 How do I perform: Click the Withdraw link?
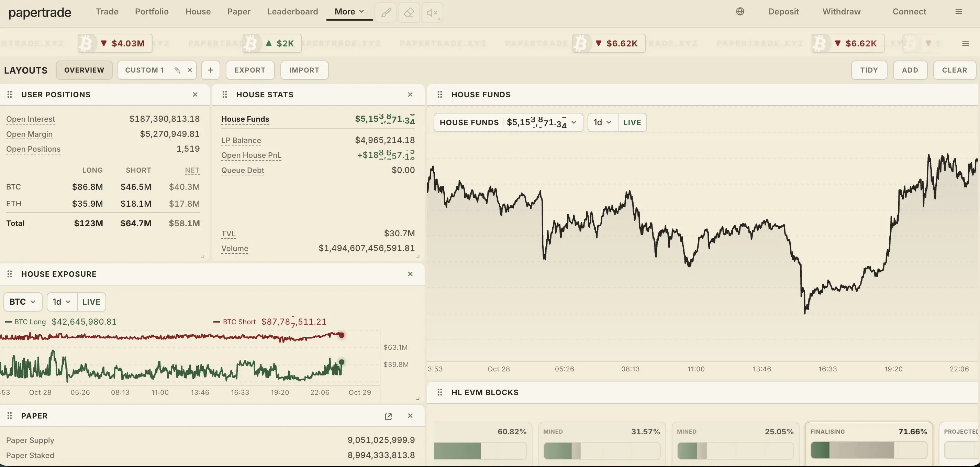tap(842, 11)
